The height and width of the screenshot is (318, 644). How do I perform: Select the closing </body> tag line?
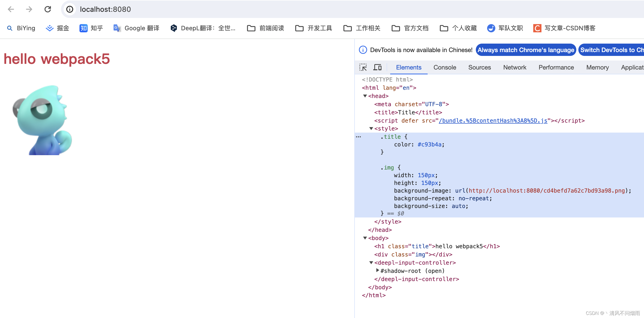(380, 287)
